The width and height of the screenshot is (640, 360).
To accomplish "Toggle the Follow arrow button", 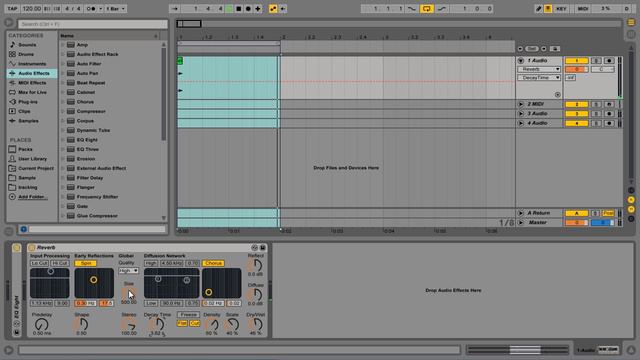I will (175, 9).
